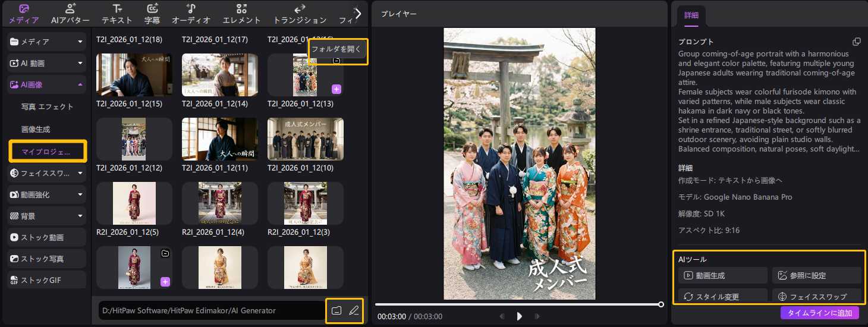Screen dimensions: 868x327
Task: Click the 参照に設定 button
Action: pyautogui.click(x=817, y=275)
